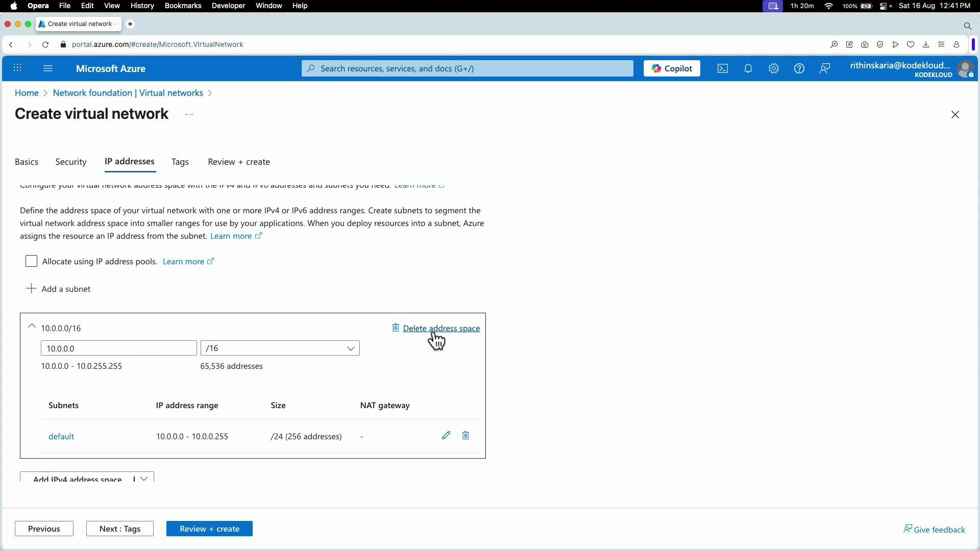Viewport: 980px width, 551px height.
Task: Open portal settings gear
Action: point(773,68)
